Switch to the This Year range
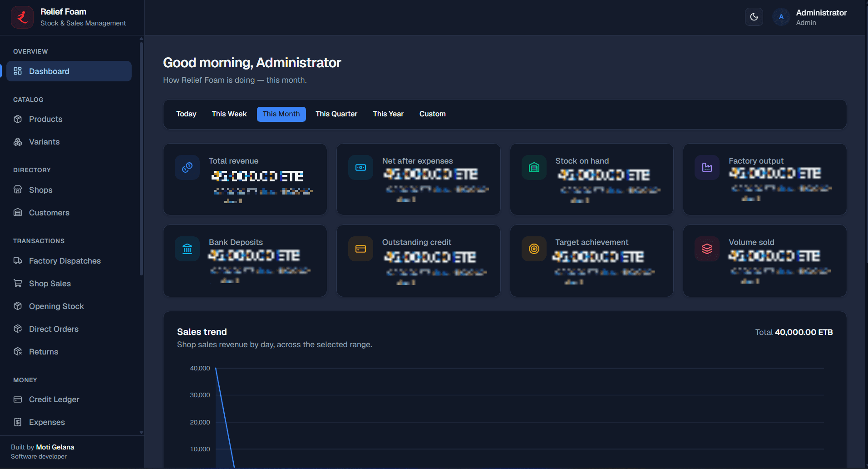The image size is (868, 469). pos(388,114)
